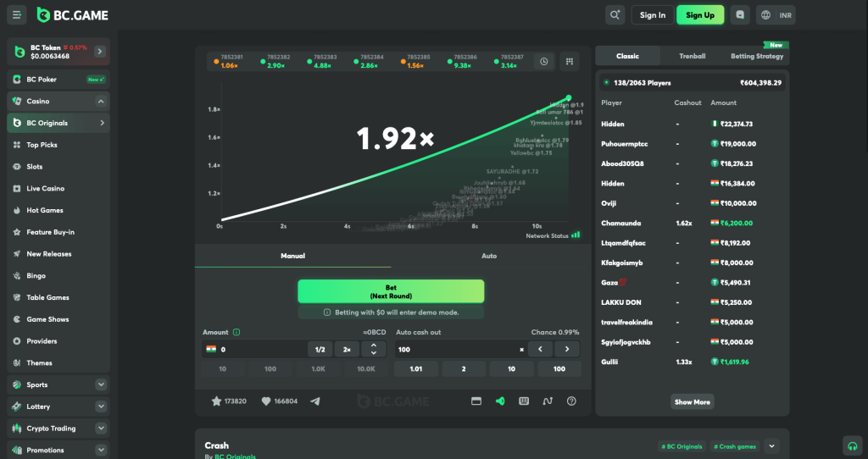The image size is (868, 459).
Task: Open help question mark icon
Action: tap(571, 401)
